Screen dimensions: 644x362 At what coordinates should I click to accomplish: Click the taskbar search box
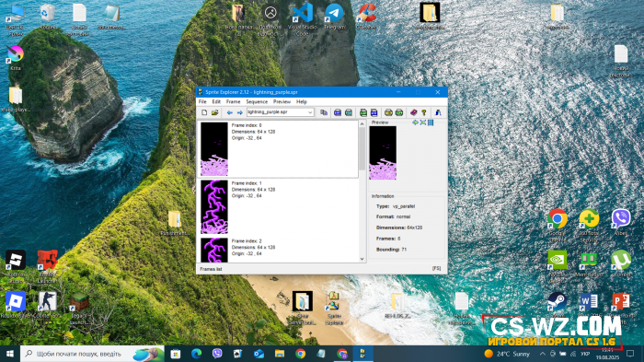tap(92, 354)
